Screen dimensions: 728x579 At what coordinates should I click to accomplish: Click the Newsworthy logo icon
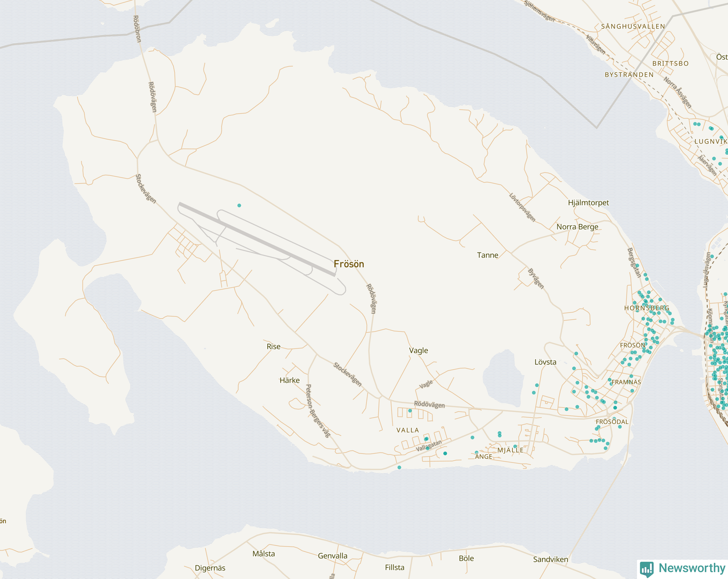[x=647, y=569]
